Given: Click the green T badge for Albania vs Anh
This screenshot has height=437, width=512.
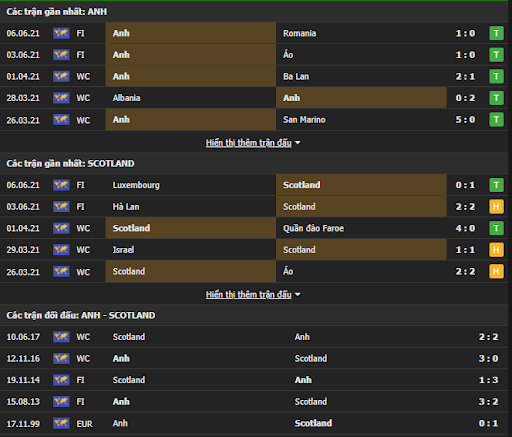Looking at the screenshot, I should point(496,98).
